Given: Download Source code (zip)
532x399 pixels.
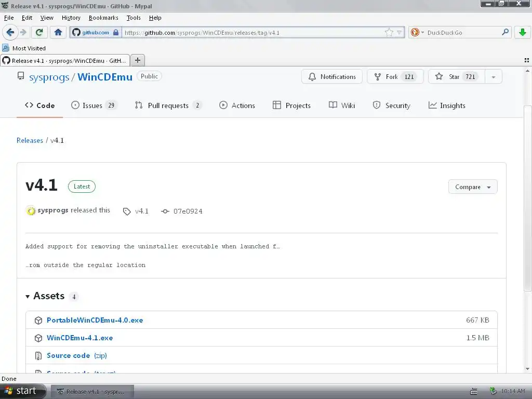Looking at the screenshot, I should tap(77, 355).
